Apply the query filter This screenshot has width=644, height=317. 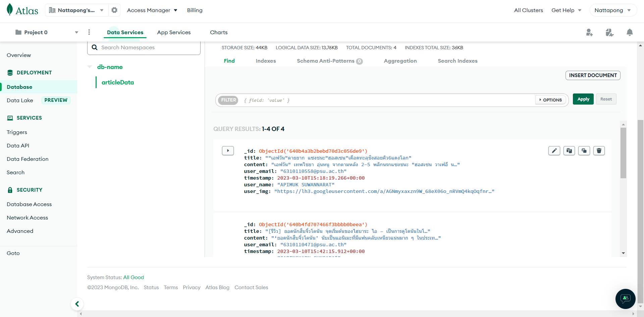click(583, 99)
